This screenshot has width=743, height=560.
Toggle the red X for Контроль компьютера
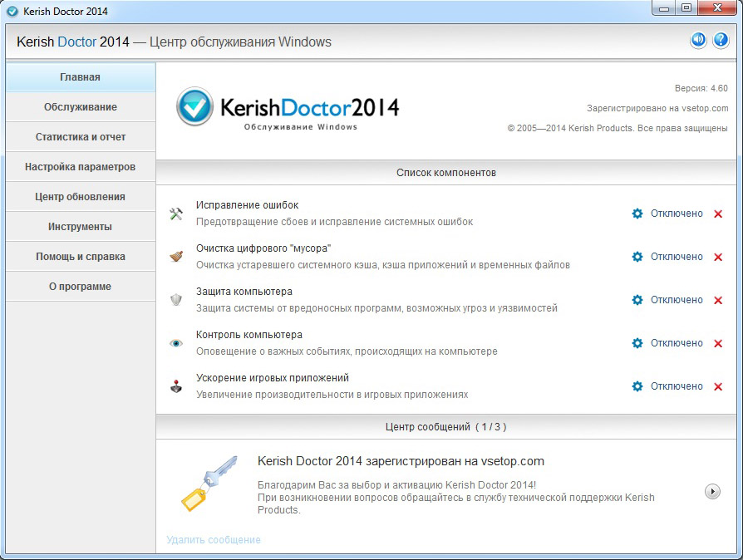click(x=718, y=343)
